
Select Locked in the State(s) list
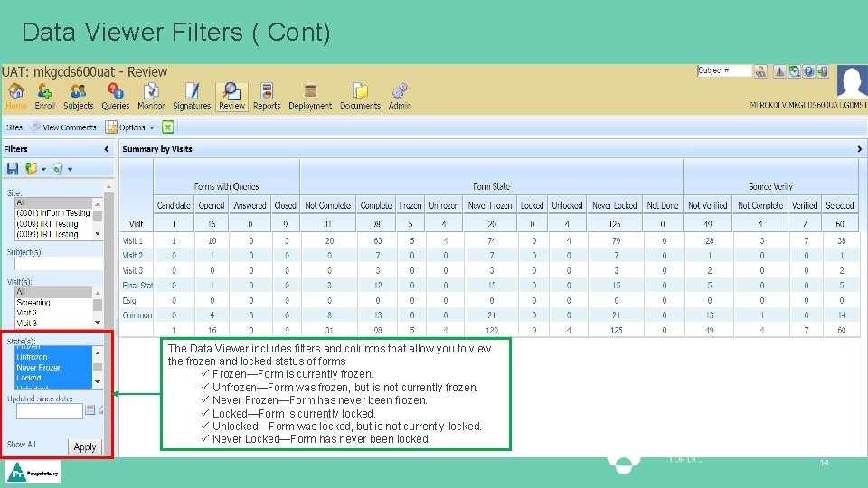pos(53,378)
